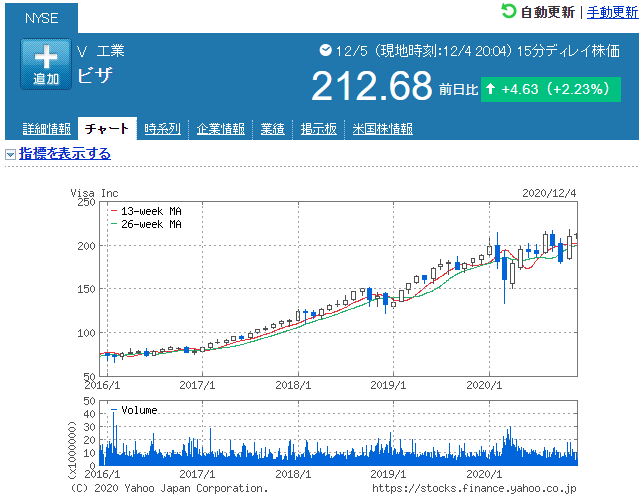Click the 前日比 label
The width and height of the screenshot is (643, 501).
(x=458, y=89)
